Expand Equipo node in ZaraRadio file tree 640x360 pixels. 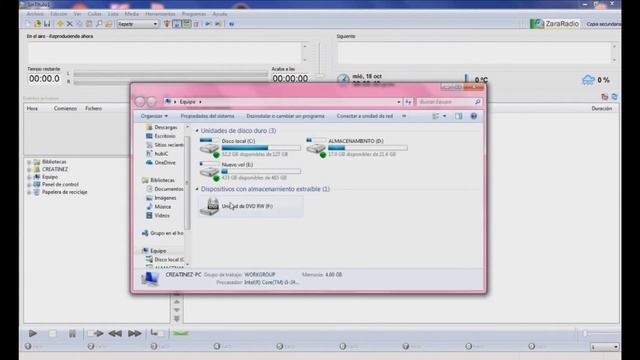click(29, 177)
